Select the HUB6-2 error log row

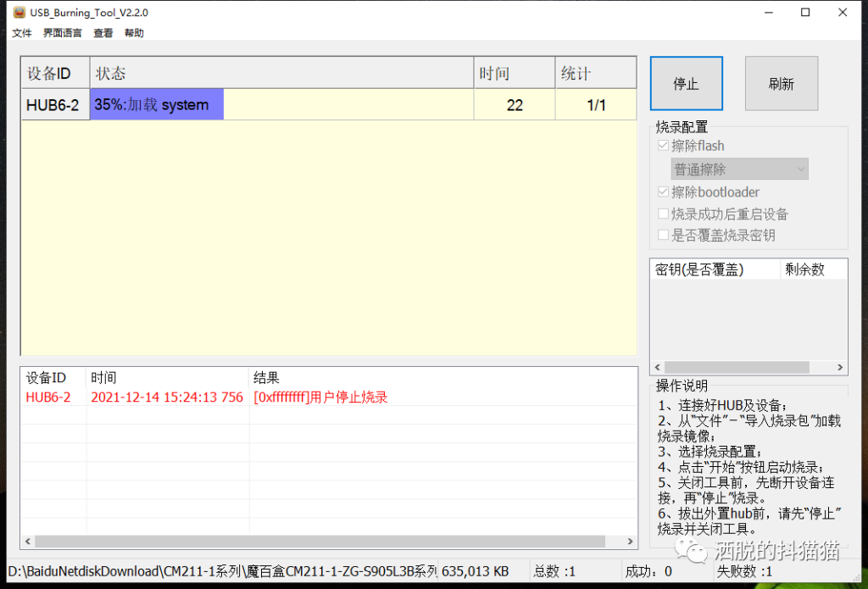coord(203,397)
